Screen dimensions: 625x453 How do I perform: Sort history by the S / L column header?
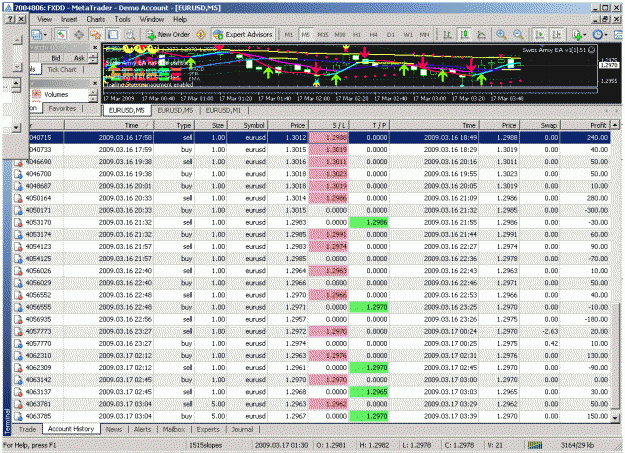pos(329,125)
